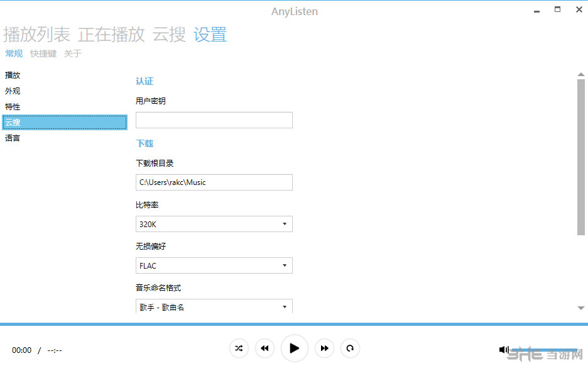Start playback with the play button
This screenshot has height=368, width=588.
click(295, 348)
